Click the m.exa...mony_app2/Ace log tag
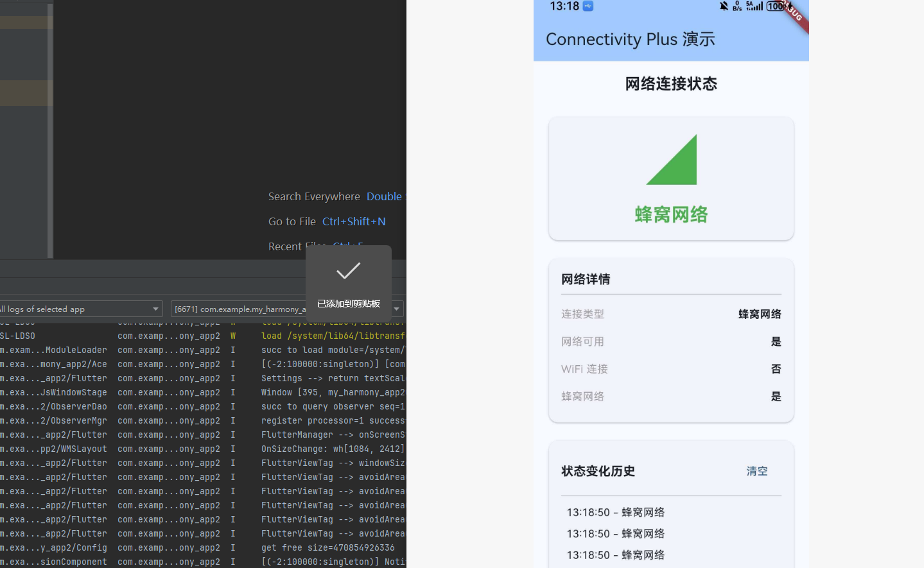 click(x=53, y=364)
